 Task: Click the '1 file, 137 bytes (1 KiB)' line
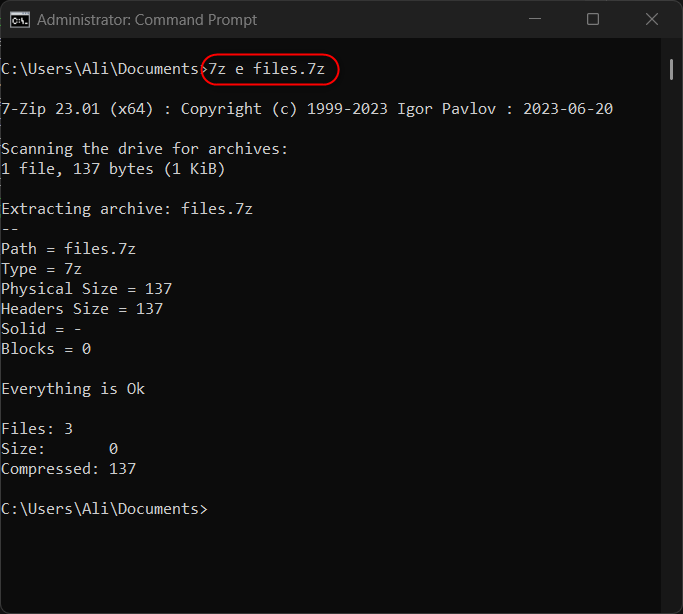(x=113, y=169)
